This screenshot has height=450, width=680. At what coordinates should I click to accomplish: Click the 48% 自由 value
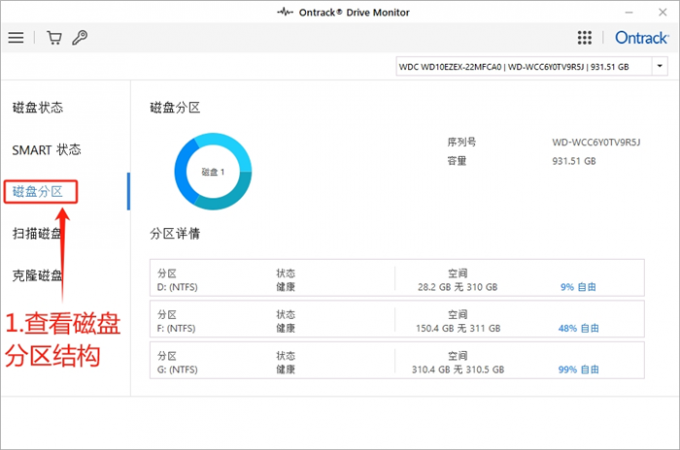tap(579, 328)
